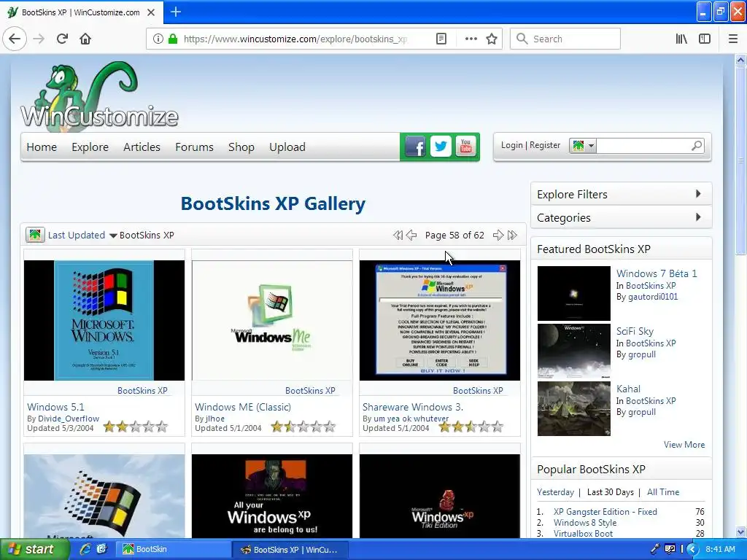Select the Last 30 Days popular tab

coord(611,492)
